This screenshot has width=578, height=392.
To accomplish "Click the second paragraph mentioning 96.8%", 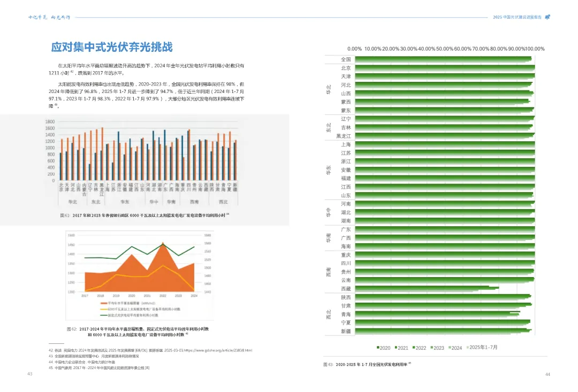I will pos(146,95).
